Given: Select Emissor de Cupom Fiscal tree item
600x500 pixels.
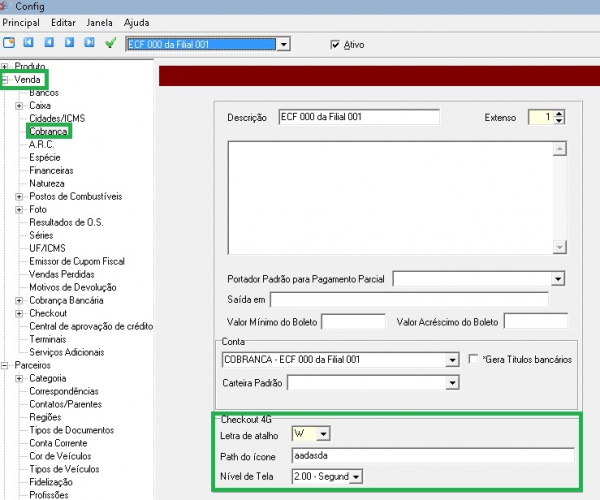Looking at the screenshot, I should coord(75,261).
